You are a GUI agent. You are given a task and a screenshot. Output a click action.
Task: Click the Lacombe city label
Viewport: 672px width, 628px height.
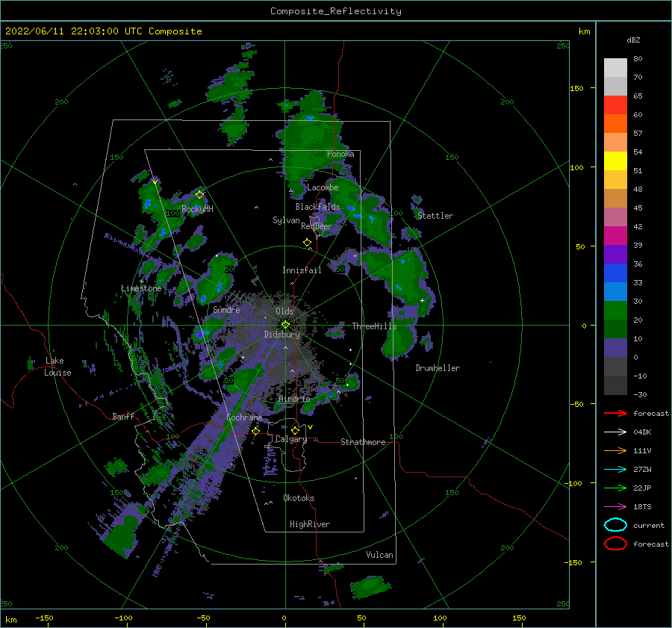[323, 187]
